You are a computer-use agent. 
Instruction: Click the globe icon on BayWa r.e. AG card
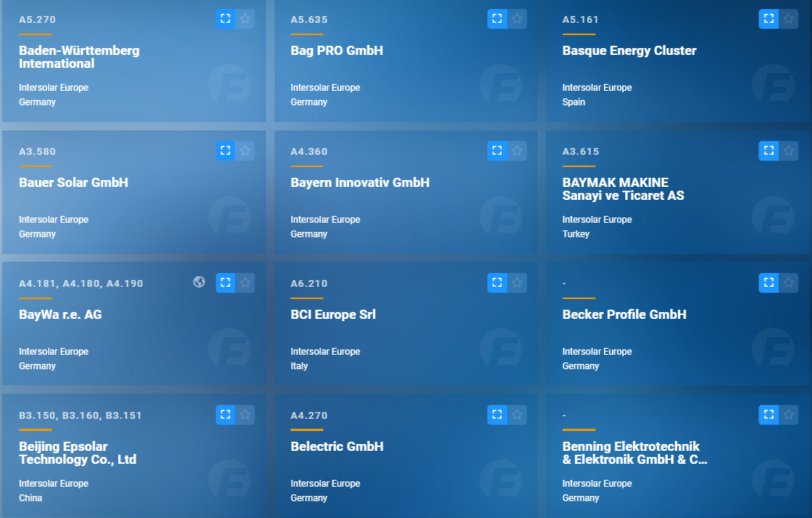point(199,282)
